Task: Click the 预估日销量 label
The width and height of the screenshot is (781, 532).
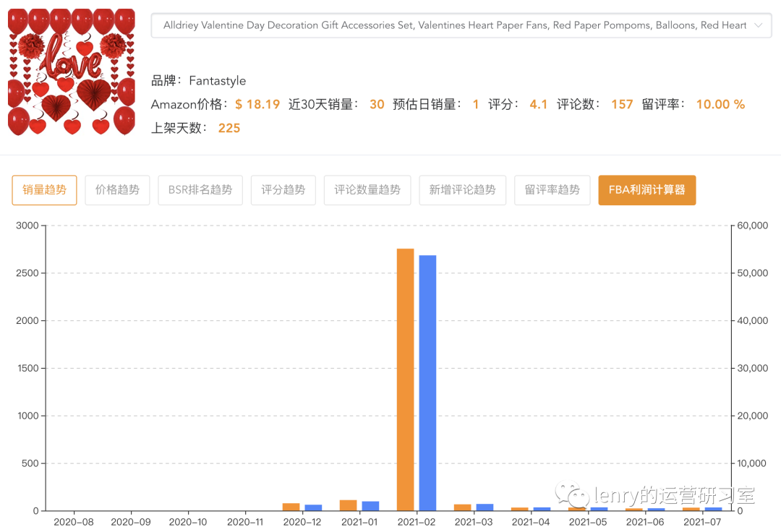Action: point(427,104)
